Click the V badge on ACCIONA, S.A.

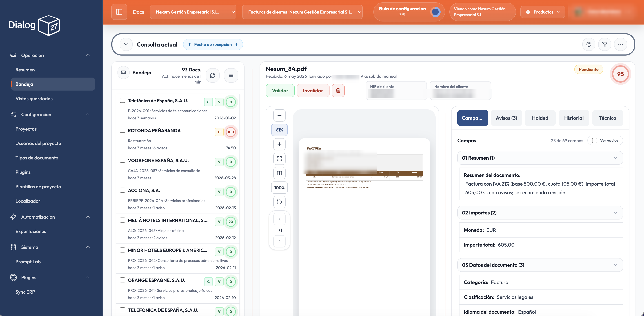tap(219, 192)
